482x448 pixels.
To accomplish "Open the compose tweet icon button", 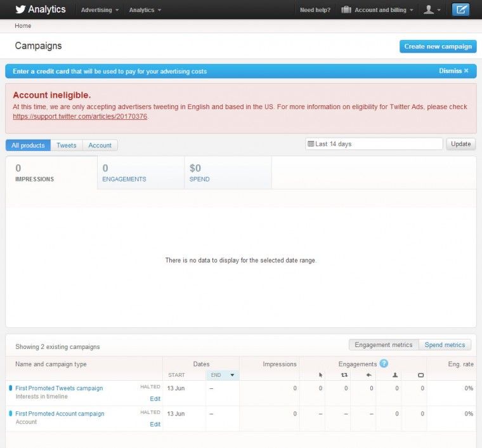I will tap(460, 10).
